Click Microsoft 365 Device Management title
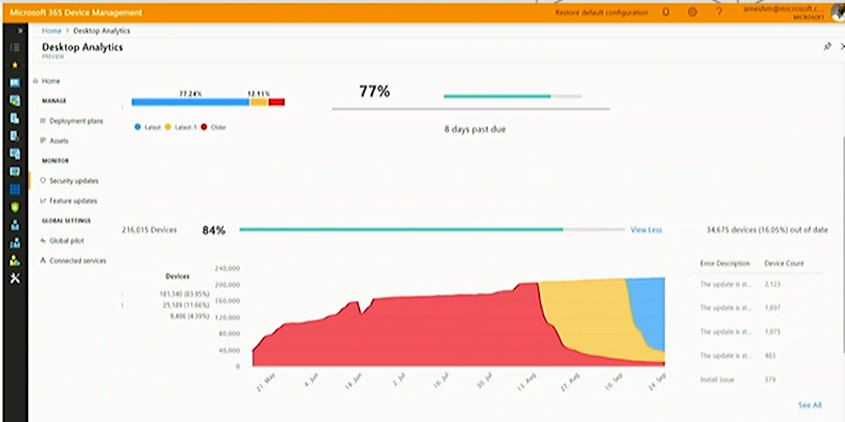845x422 pixels. 76,12
